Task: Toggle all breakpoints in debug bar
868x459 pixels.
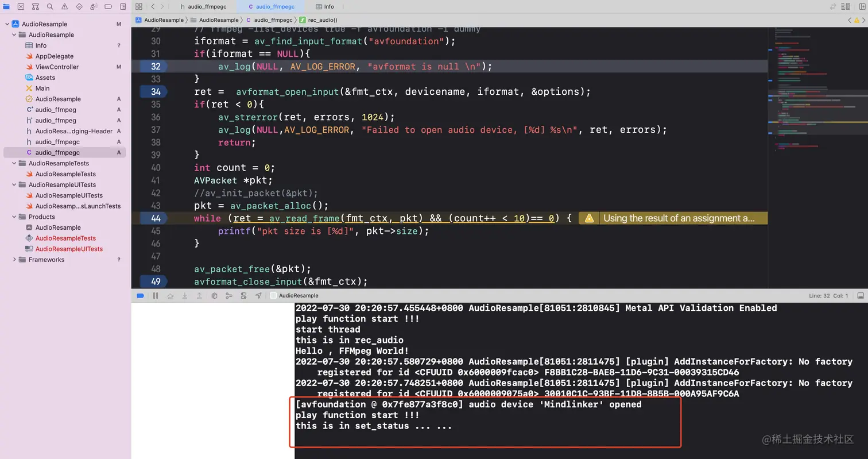Action: pos(140,296)
